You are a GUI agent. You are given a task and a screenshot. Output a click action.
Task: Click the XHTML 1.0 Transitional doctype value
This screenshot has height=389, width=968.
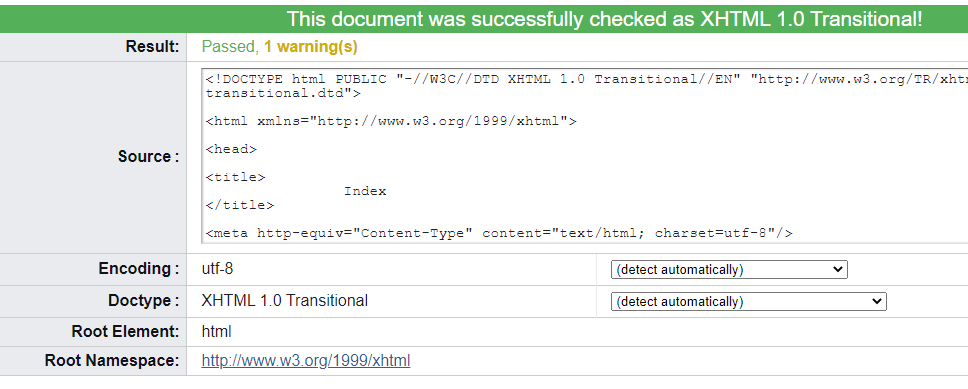point(285,301)
